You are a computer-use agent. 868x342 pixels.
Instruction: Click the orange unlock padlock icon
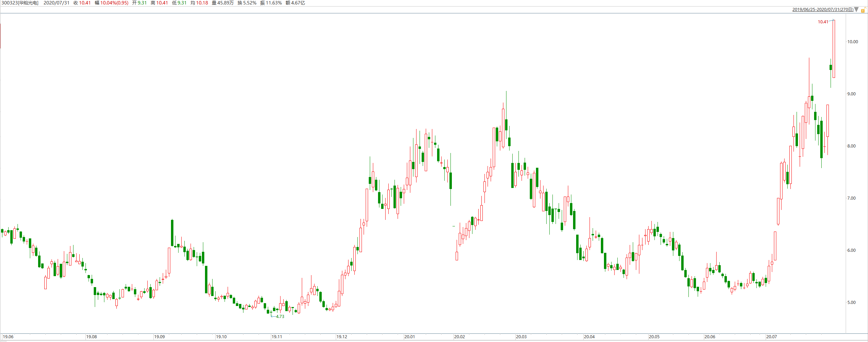pyautogui.click(x=863, y=10)
